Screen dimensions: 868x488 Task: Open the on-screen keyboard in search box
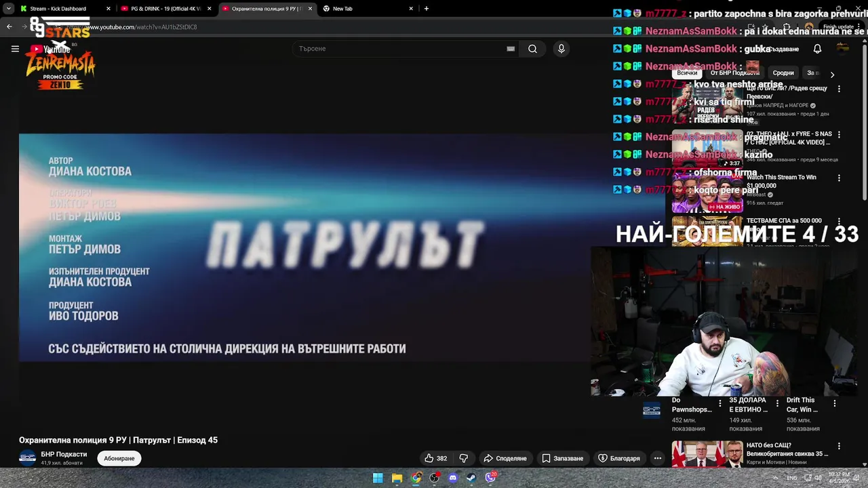511,49
